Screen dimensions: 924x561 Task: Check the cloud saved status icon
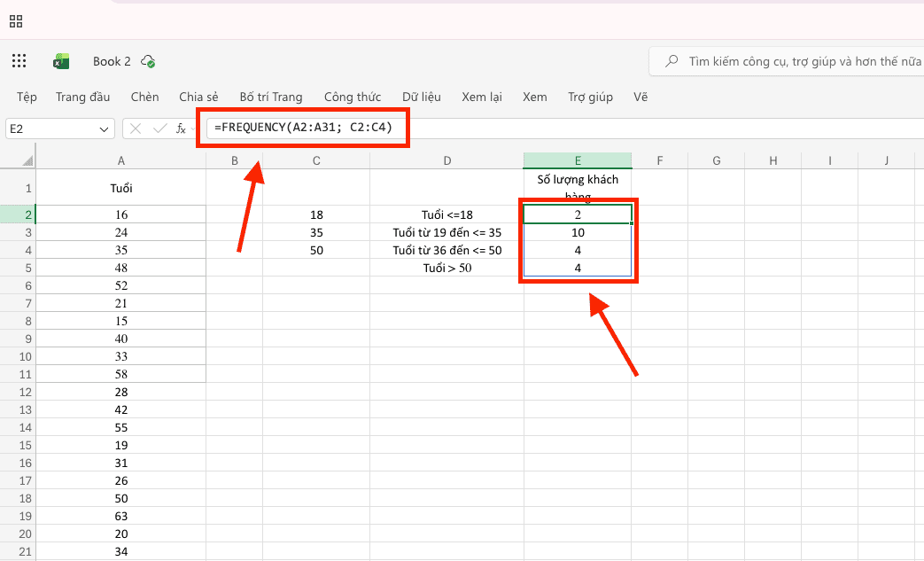pos(148,61)
